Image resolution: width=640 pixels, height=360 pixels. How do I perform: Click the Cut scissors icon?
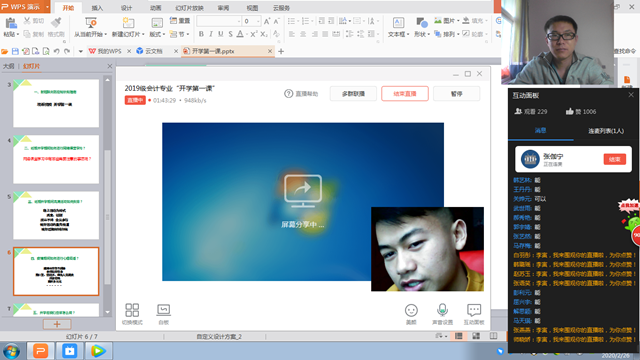click(27, 21)
